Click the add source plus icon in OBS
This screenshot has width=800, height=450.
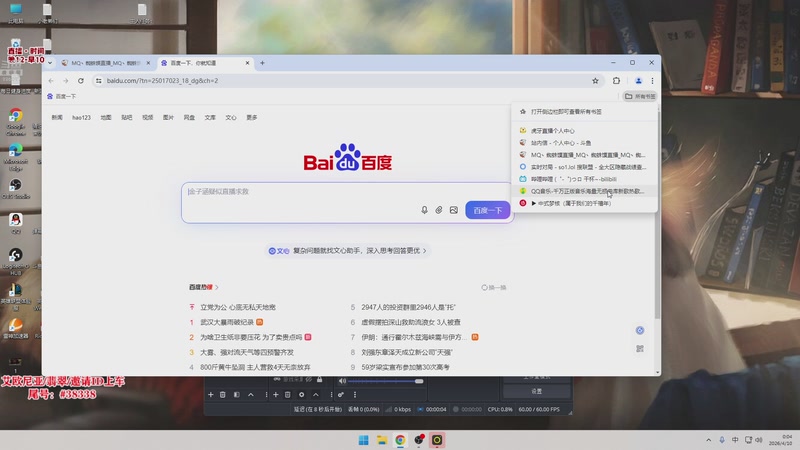coord(276,394)
